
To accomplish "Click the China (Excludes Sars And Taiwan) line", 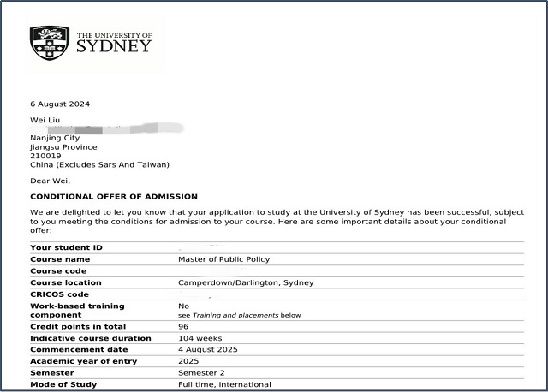I will pos(99,164).
